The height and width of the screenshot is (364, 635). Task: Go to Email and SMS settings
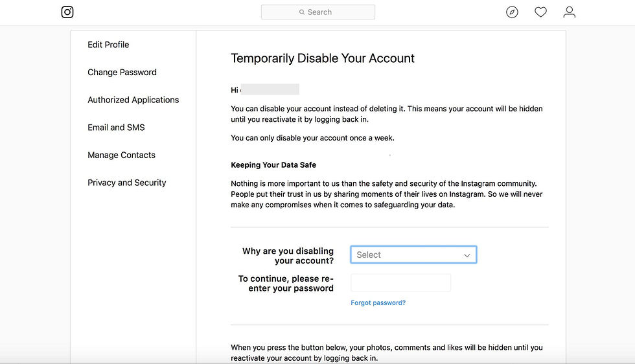point(116,128)
